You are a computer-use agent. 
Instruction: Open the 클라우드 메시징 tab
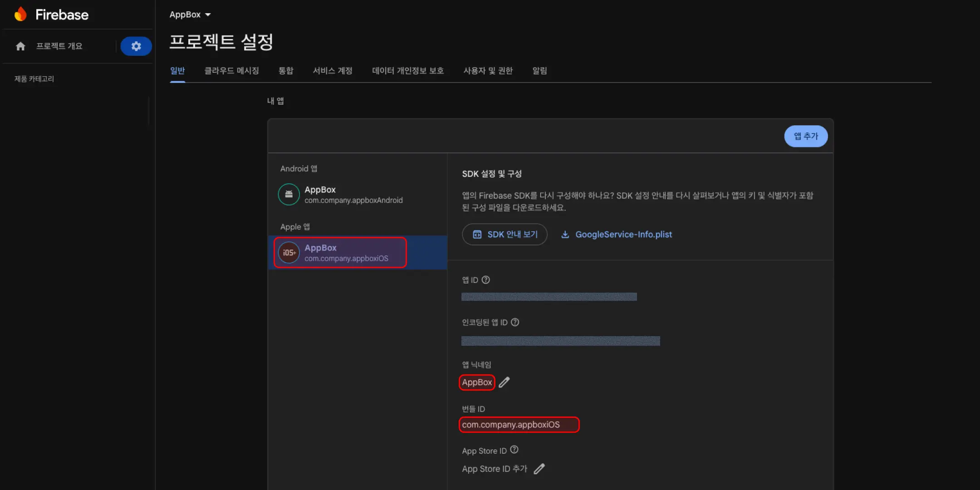coord(231,71)
